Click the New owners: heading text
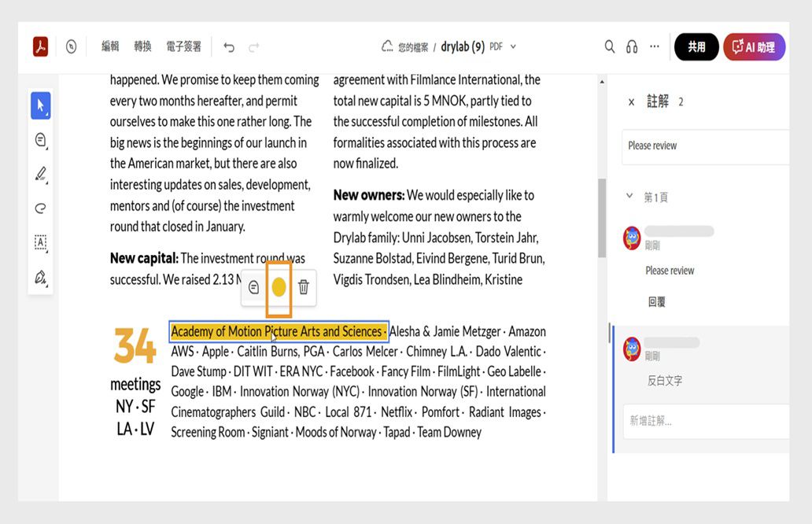The image size is (812, 524). (369, 195)
